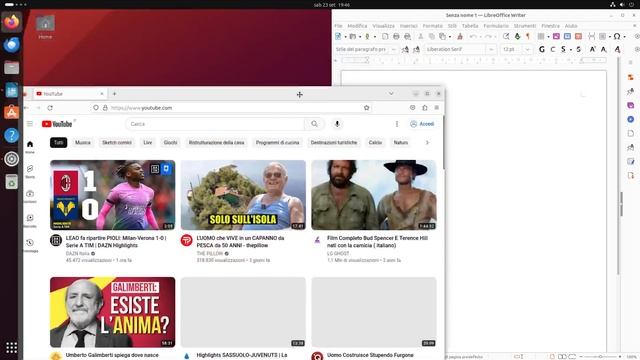Click Writer find and replace icon

click(x=506, y=36)
